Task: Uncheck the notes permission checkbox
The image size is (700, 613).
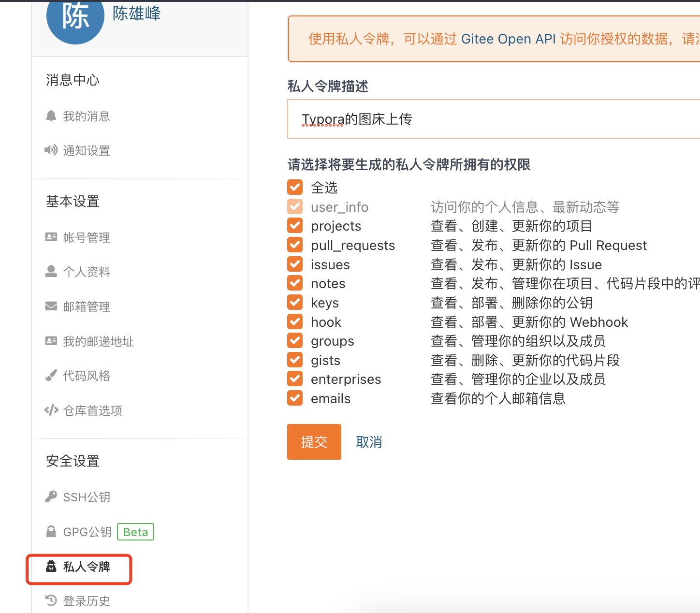Action: pos(295,283)
